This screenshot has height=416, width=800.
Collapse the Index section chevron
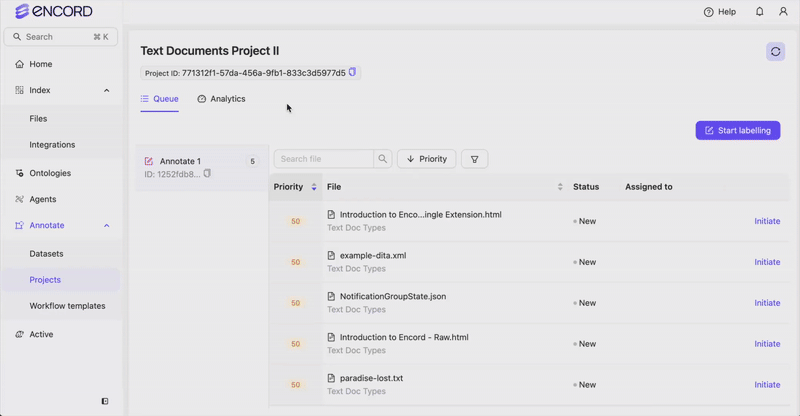(x=107, y=90)
